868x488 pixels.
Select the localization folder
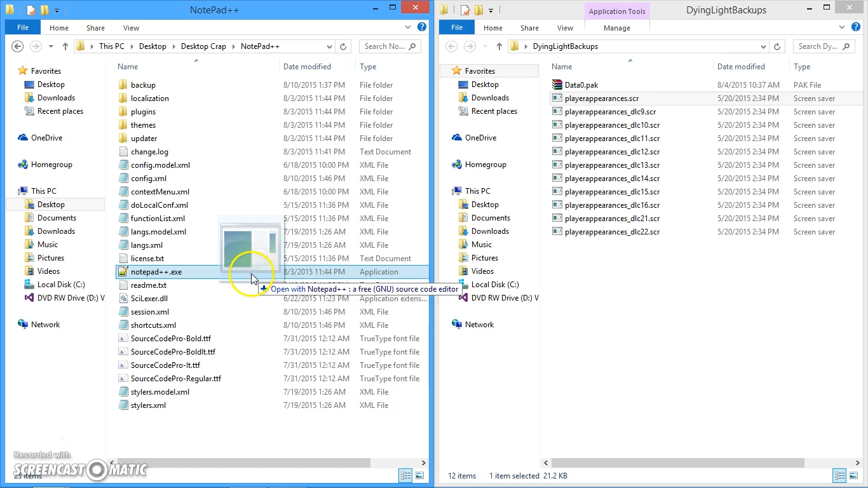(150, 98)
